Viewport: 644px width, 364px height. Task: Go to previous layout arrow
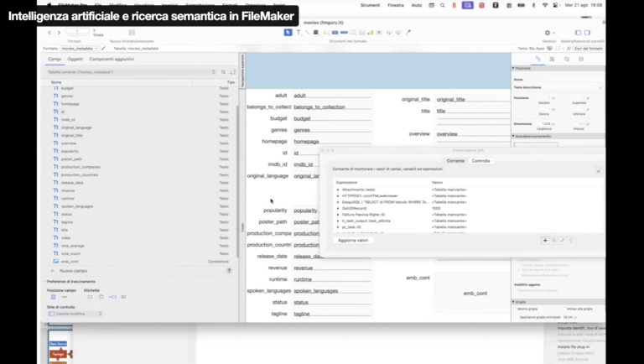point(49,33)
